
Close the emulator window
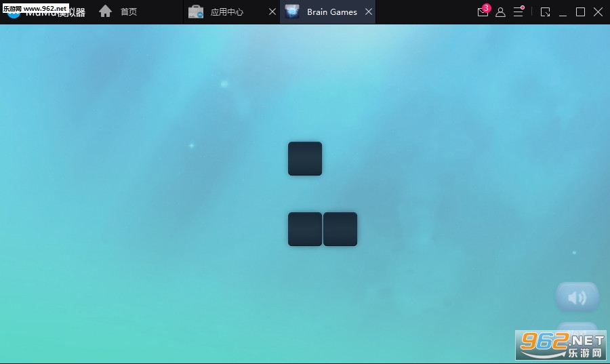(598, 12)
